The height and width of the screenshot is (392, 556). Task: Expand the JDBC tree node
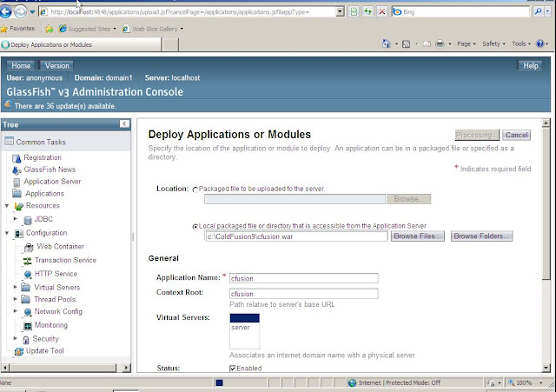coord(16,219)
